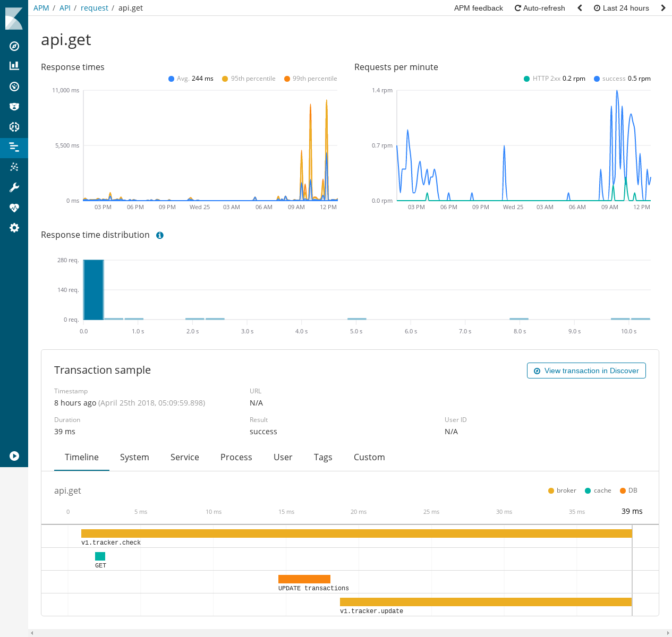Switch to the System tab
The height and width of the screenshot is (637, 672).
pyautogui.click(x=134, y=457)
